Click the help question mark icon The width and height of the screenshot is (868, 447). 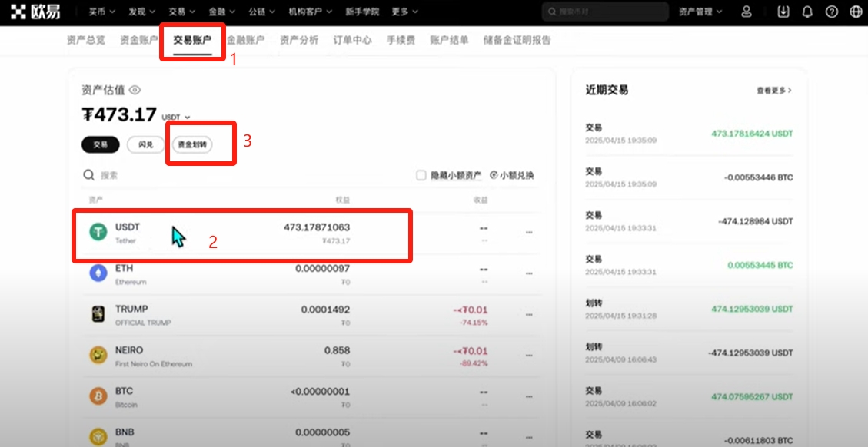point(831,12)
